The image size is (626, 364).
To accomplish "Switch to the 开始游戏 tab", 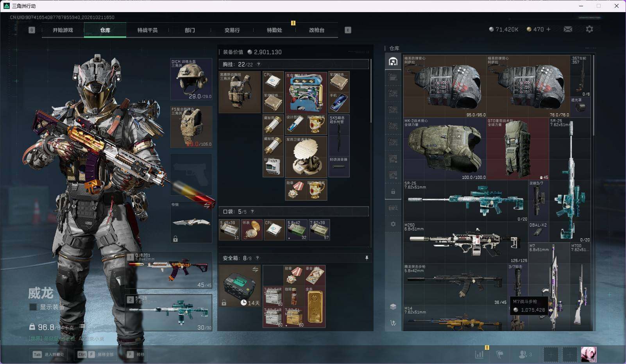I will 63,30.
